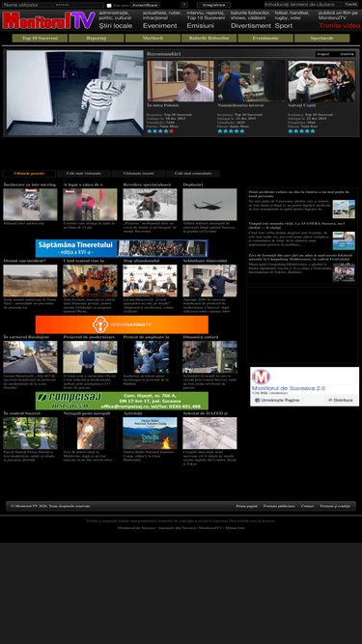Click the Autentificare login button

145,5
